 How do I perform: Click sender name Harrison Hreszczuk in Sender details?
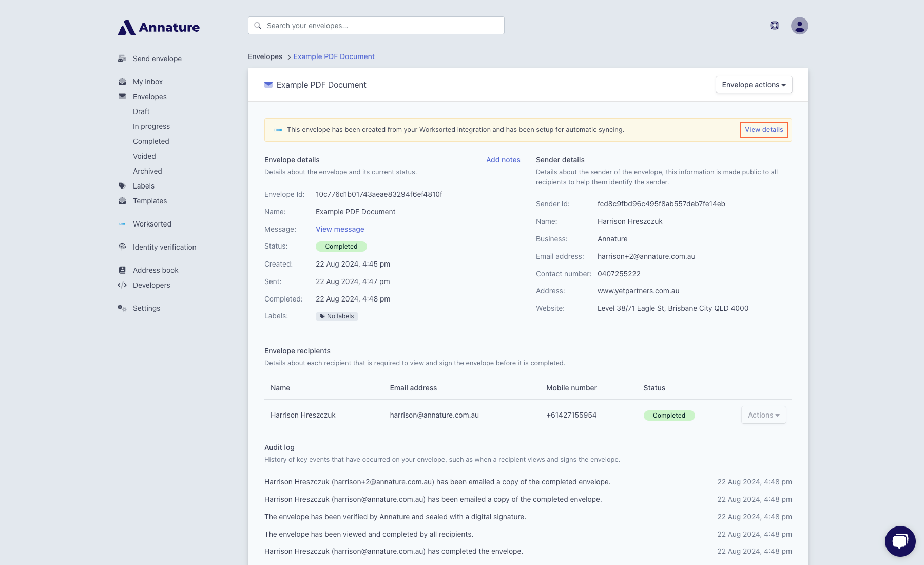click(x=630, y=221)
